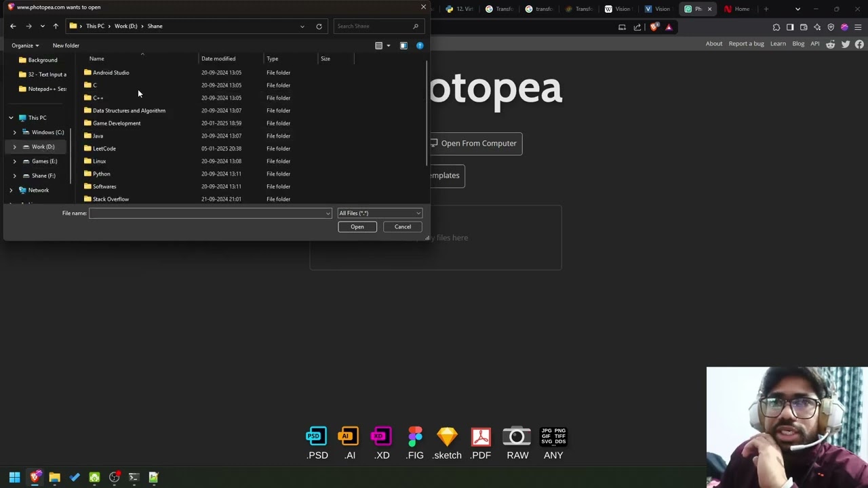The height and width of the screenshot is (488, 868).
Task: Collapse the This PC tree node
Action: (11, 118)
